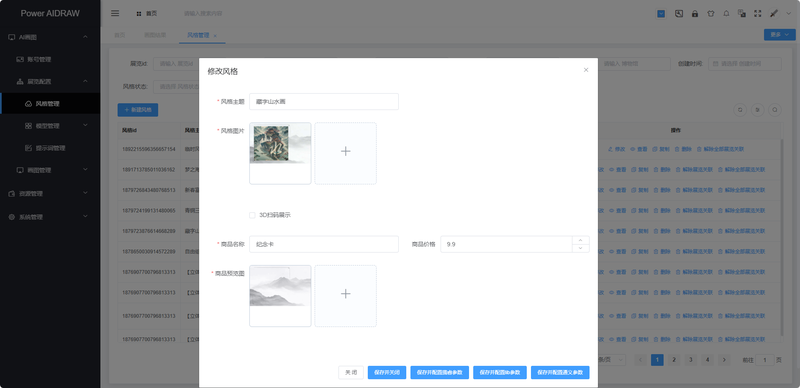Click 删除 in first table row
This screenshot has height=388, width=800.
tap(683, 149)
